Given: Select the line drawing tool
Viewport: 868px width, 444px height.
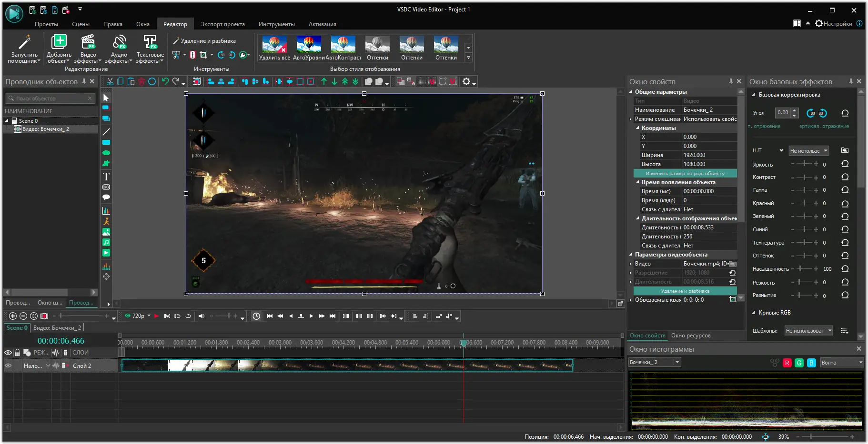Looking at the screenshot, I should [106, 131].
